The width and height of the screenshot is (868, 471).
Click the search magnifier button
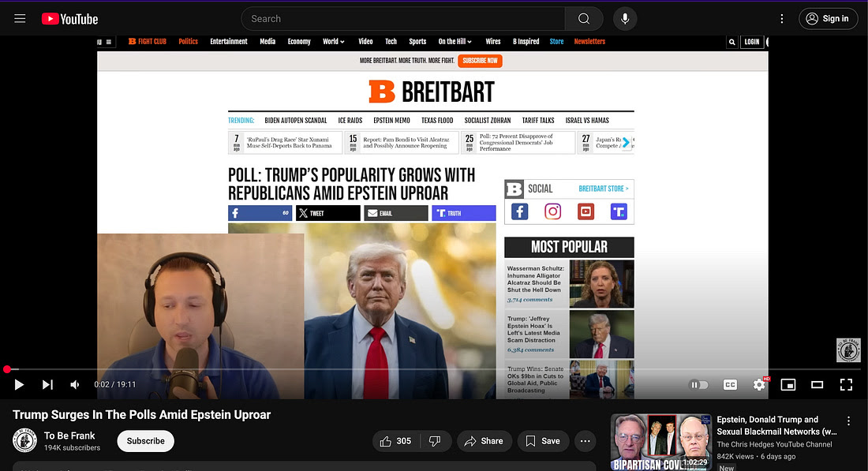[x=583, y=19]
